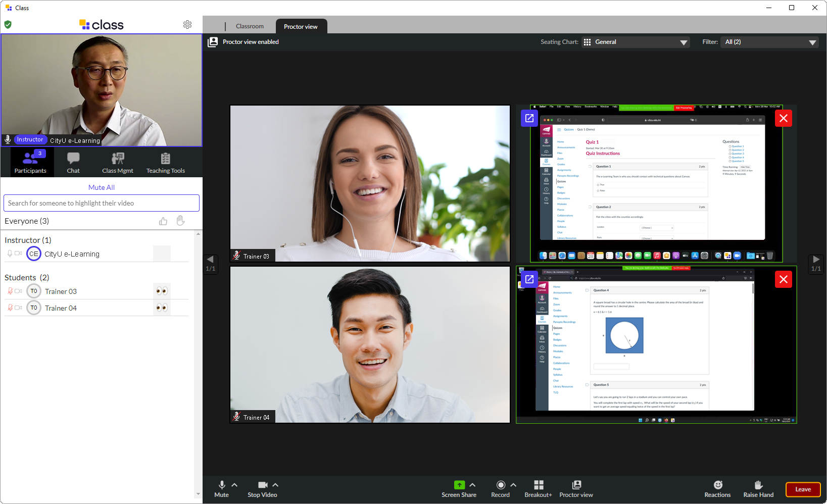Pop out Trainer 03 shared screen
Image resolution: width=827 pixels, height=504 pixels.
(529, 118)
